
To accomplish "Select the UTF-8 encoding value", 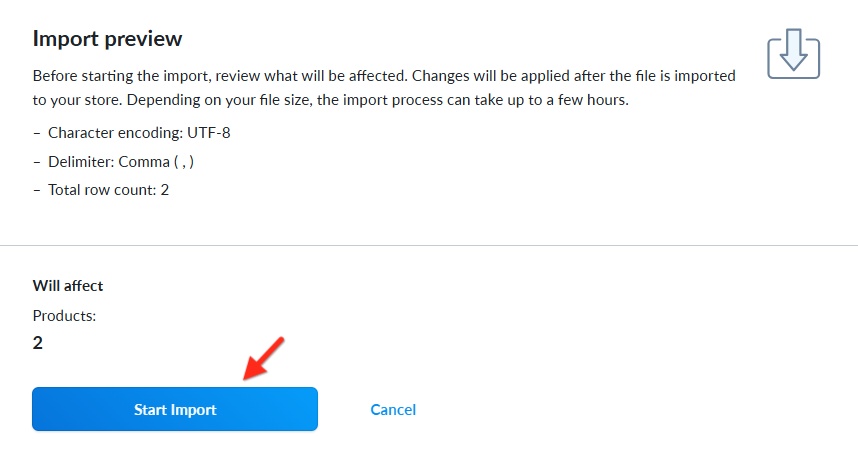I will pos(208,133).
